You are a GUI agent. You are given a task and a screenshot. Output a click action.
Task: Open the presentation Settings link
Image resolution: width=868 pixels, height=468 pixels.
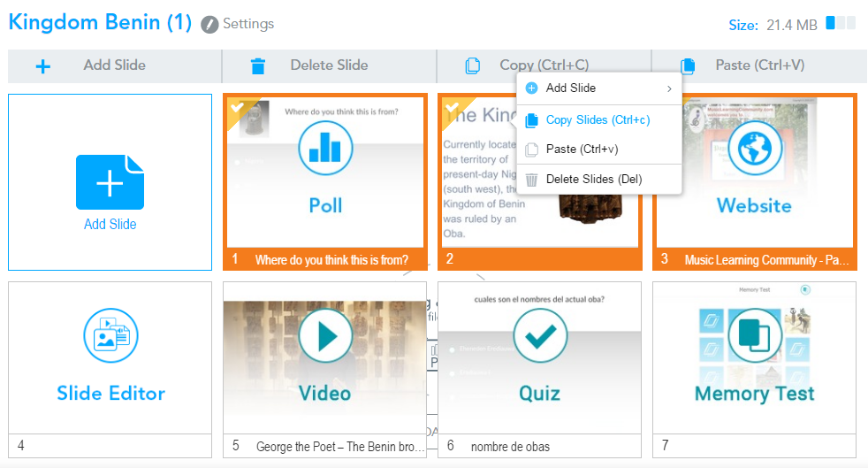(x=247, y=24)
